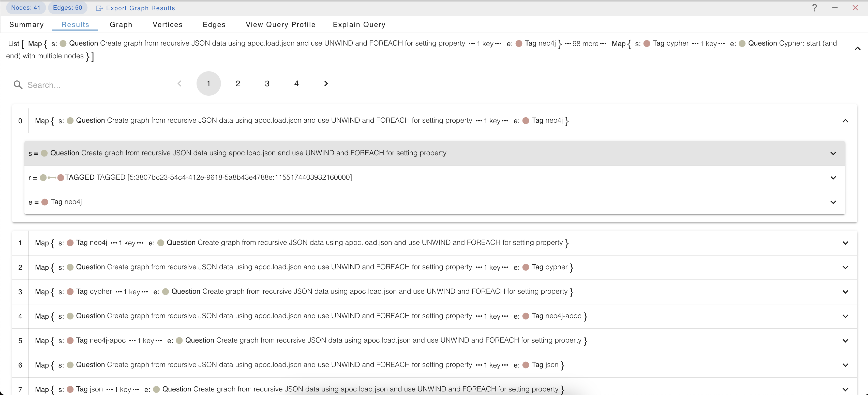Click the Explain Query icon
868x395 pixels.
pos(359,24)
